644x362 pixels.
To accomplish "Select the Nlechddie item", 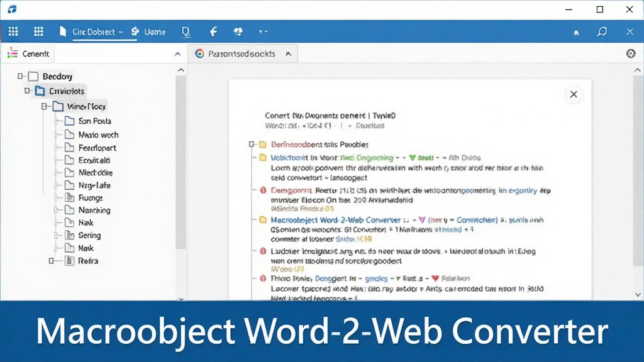I will point(96,173).
